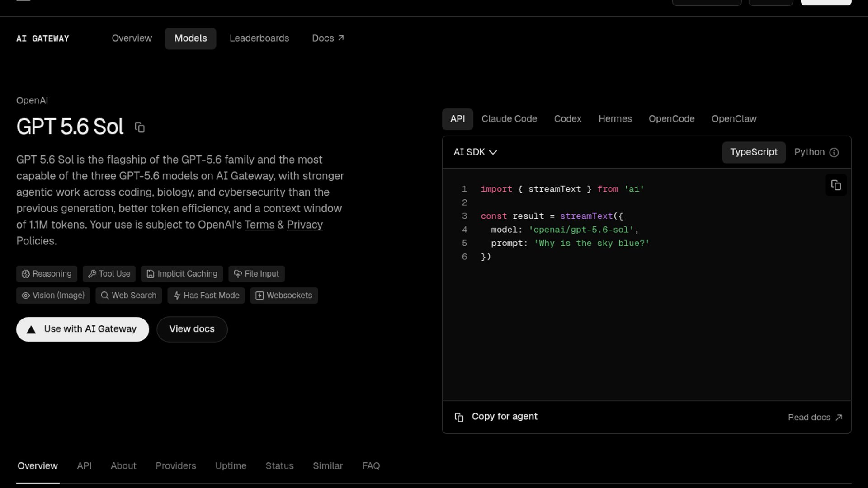Image resolution: width=868 pixels, height=488 pixels.
Task: Select the Codex tab
Action: click(568, 119)
